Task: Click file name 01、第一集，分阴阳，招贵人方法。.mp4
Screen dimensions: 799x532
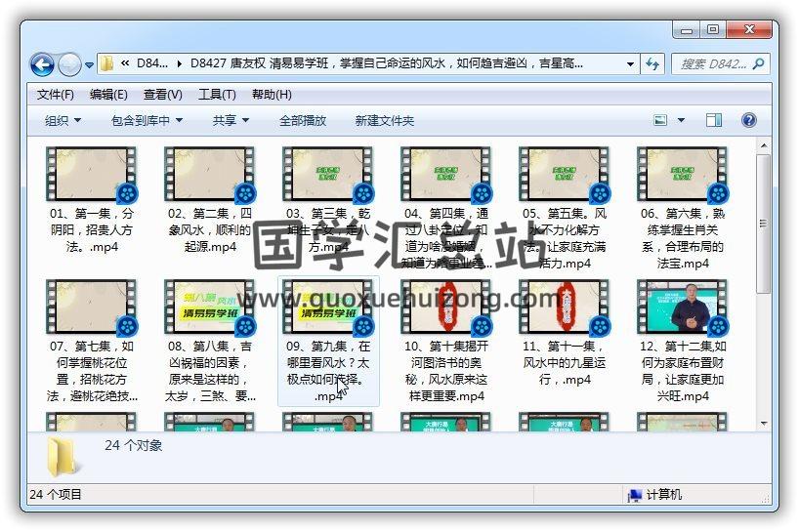Action: click(92, 230)
